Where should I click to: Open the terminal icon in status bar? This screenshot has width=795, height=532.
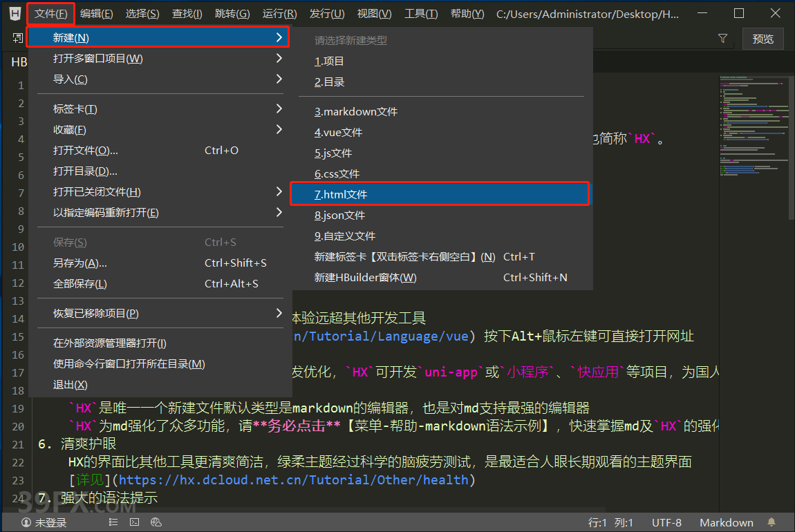134,522
